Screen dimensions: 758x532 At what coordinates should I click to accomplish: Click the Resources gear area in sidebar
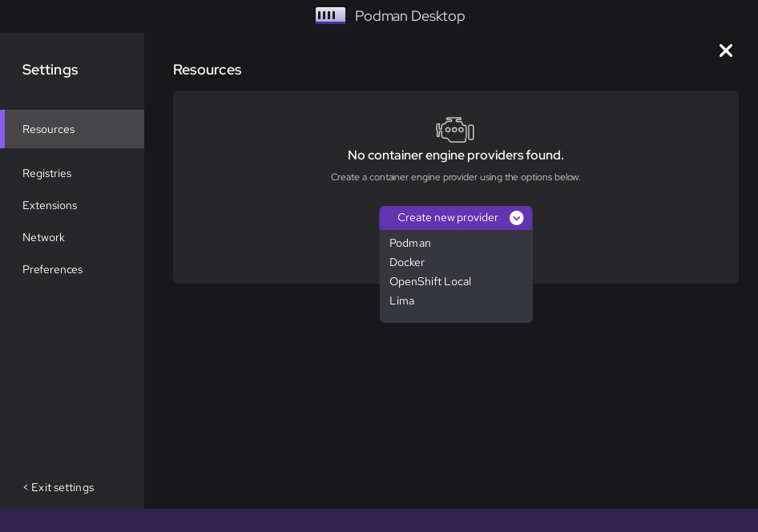point(48,129)
